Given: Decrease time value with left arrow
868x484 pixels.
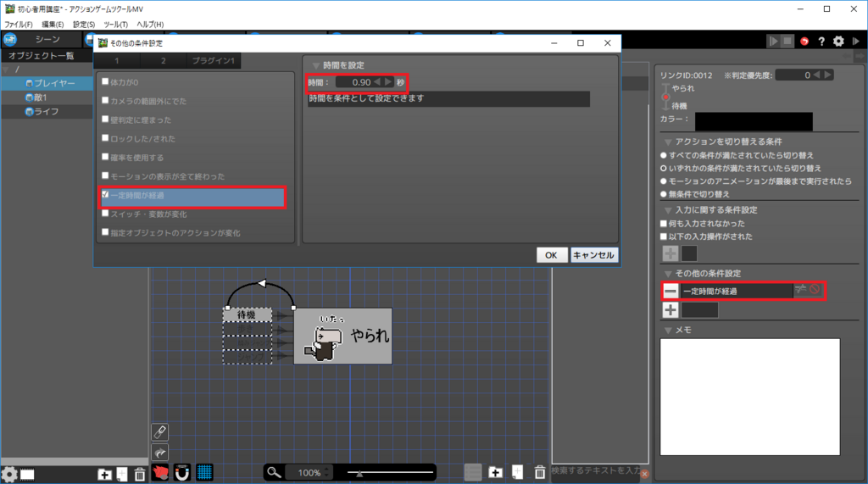Looking at the screenshot, I should [377, 82].
